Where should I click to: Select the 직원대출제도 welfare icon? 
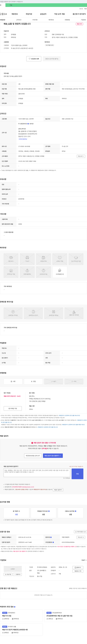(x=27, y=272)
